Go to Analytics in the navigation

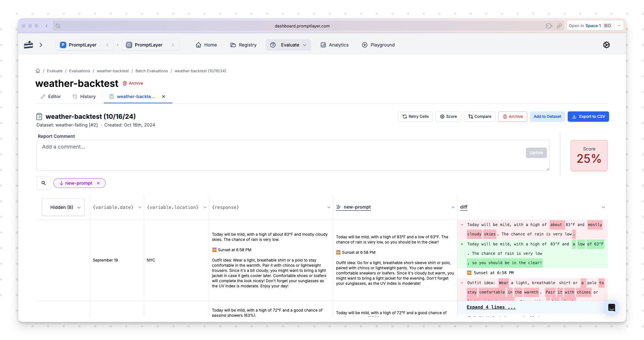click(335, 45)
